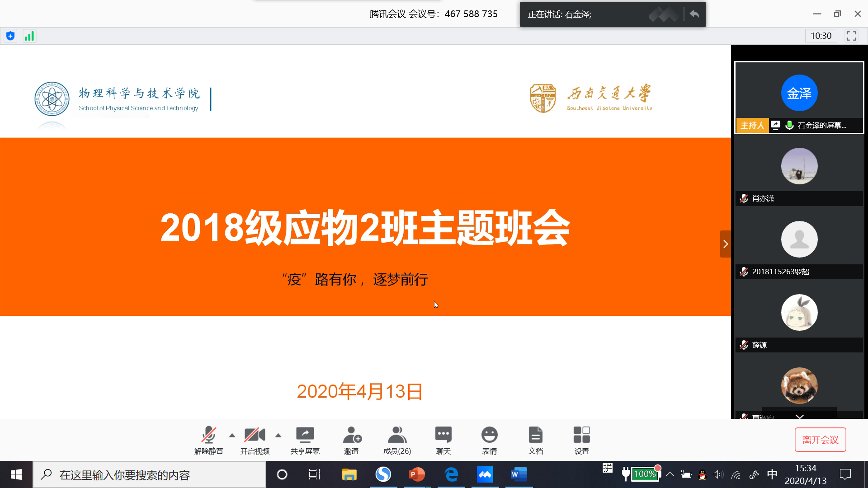Unmute microphone with 解除静音 button
Viewport: 868px width, 488px height.
tap(208, 435)
